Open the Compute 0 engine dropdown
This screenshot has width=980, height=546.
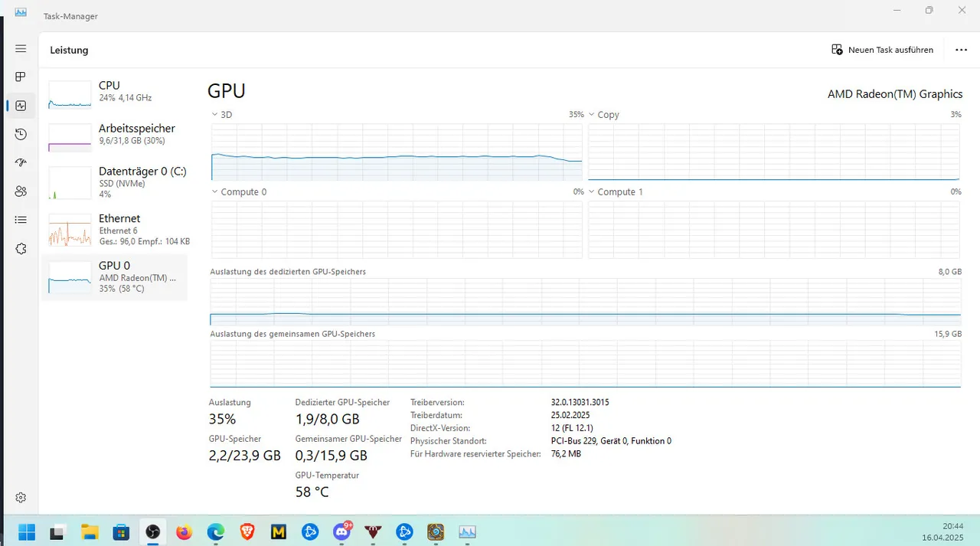[x=214, y=191]
